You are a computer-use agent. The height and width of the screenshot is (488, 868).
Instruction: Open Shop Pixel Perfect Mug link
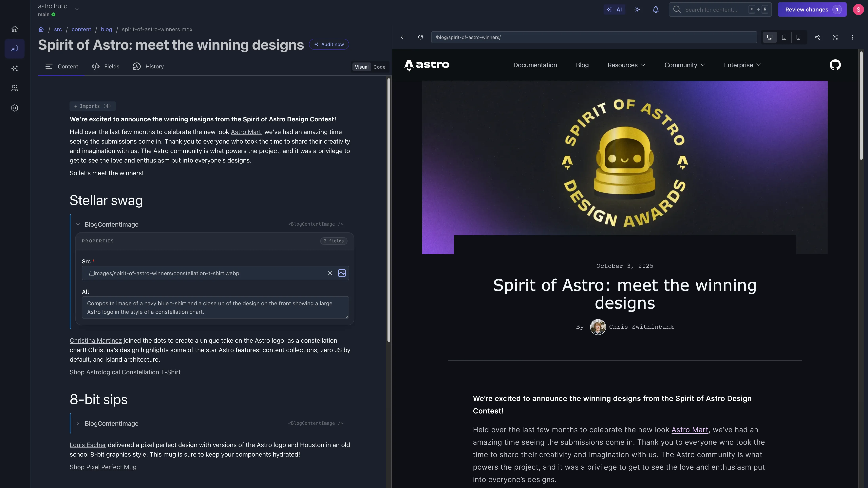pyautogui.click(x=103, y=467)
